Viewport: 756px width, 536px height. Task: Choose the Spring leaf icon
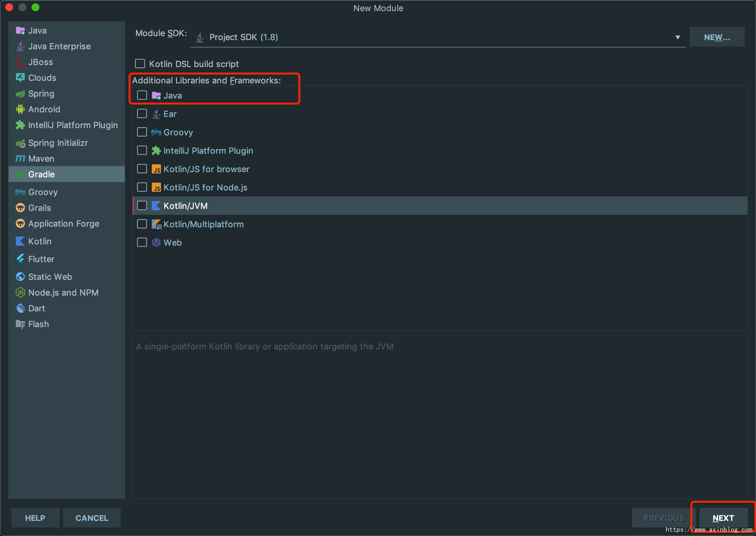20,93
